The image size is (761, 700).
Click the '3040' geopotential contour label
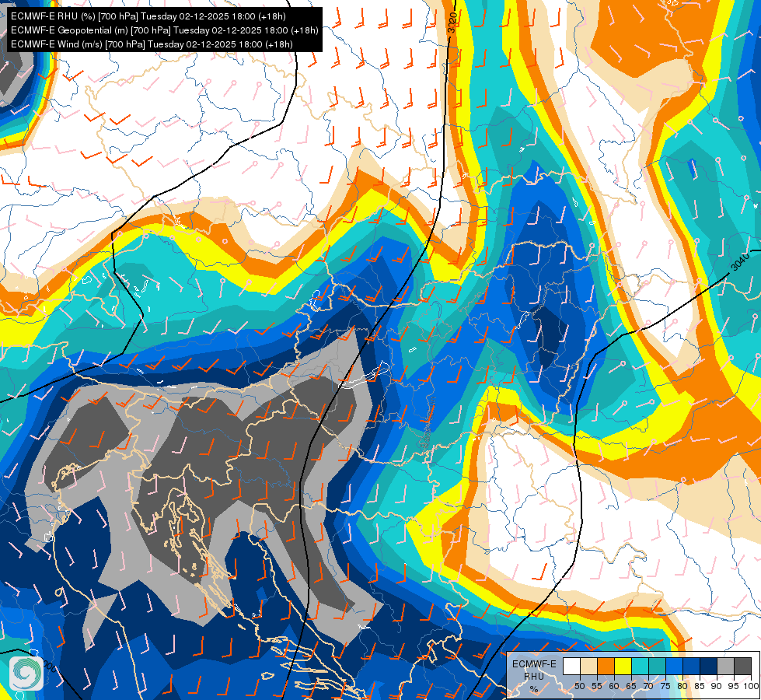coord(740,261)
